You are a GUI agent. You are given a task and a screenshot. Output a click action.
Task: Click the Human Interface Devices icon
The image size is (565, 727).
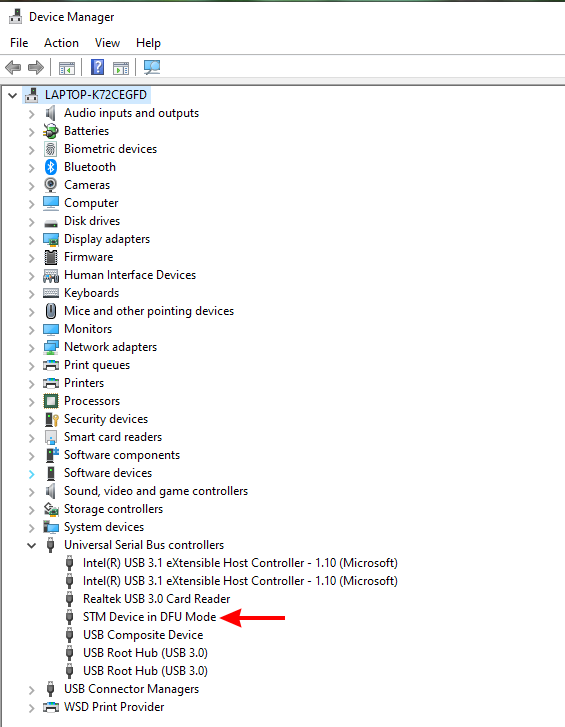pos(51,275)
